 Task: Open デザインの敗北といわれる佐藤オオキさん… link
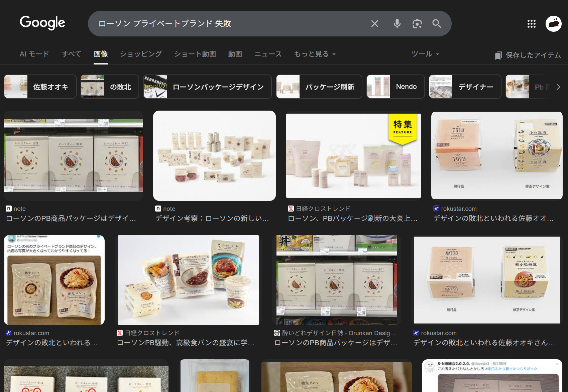tap(484, 343)
